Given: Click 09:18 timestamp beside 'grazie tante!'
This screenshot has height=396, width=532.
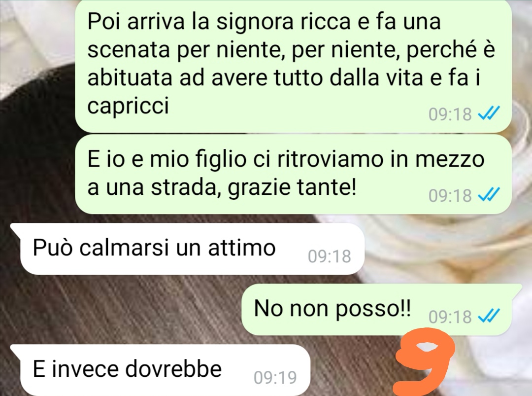Looking at the screenshot, I should pos(450,196).
